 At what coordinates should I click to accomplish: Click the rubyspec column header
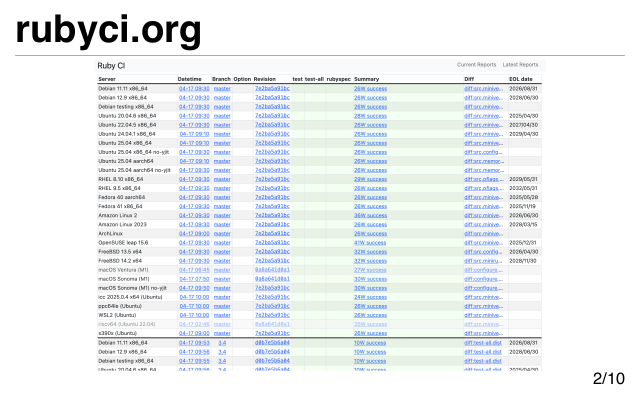(x=338, y=79)
